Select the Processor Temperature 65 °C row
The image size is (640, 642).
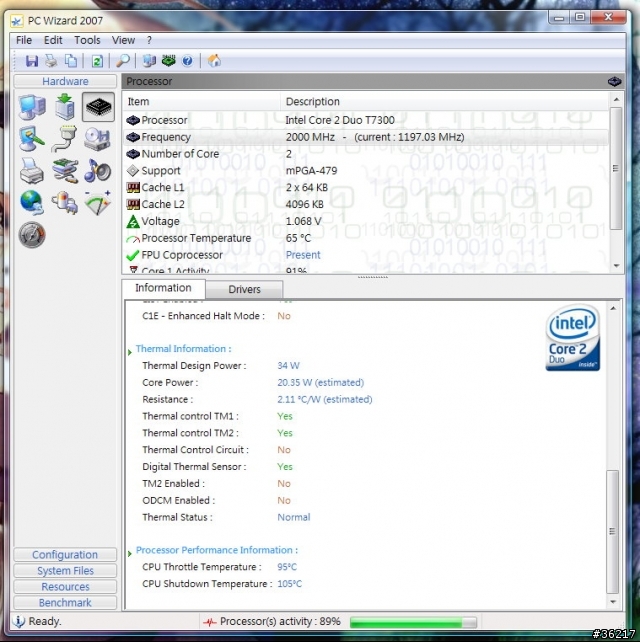coord(366,238)
